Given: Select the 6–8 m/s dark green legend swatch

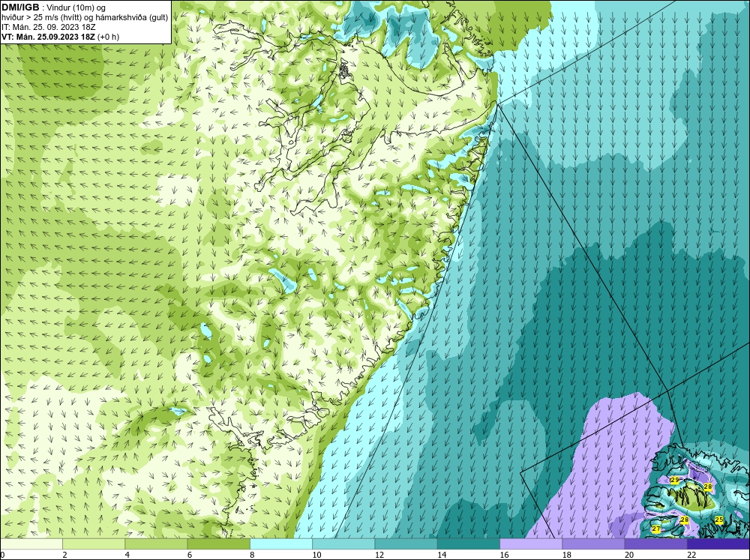Looking at the screenshot, I should [218, 544].
